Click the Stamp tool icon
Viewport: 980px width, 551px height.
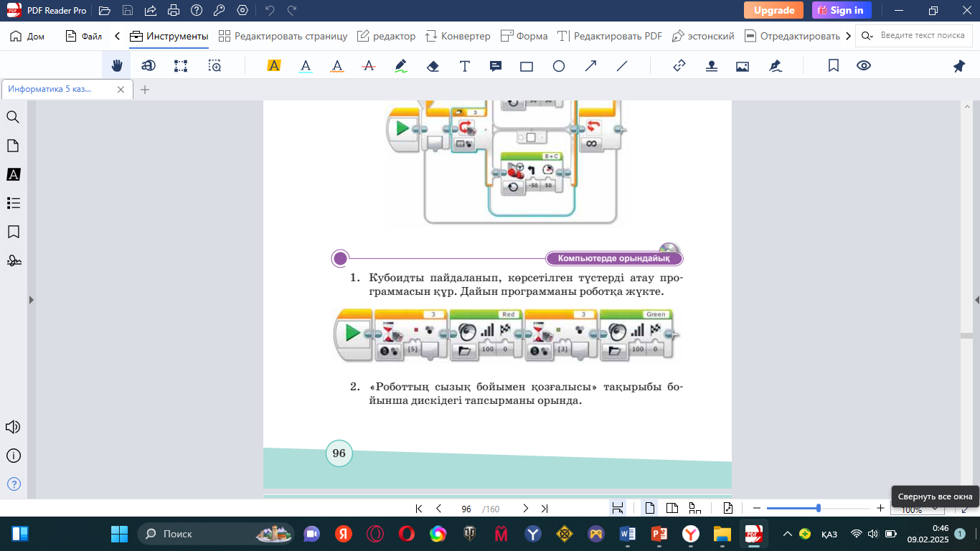click(x=711, y=66)
